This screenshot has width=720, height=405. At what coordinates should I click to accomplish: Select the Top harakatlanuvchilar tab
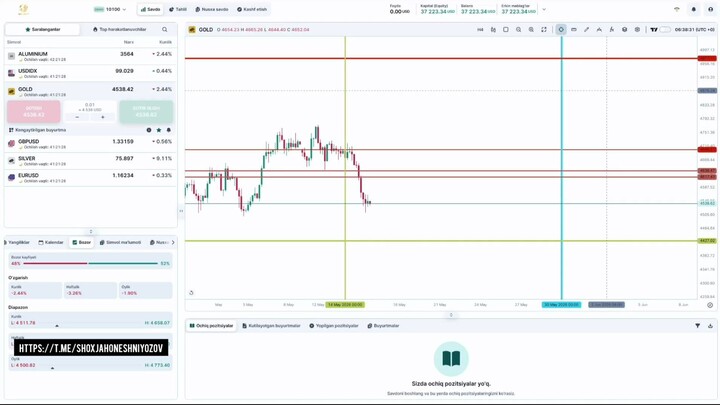pos(119,29)
